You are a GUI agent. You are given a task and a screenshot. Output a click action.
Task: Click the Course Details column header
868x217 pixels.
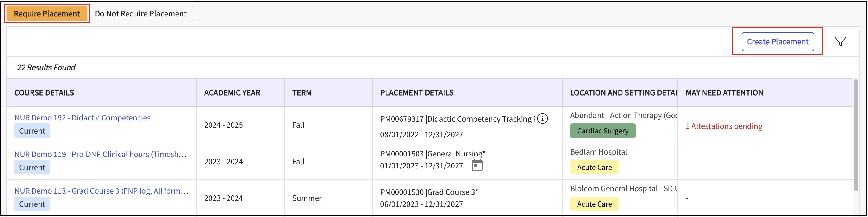pos(44,93)
